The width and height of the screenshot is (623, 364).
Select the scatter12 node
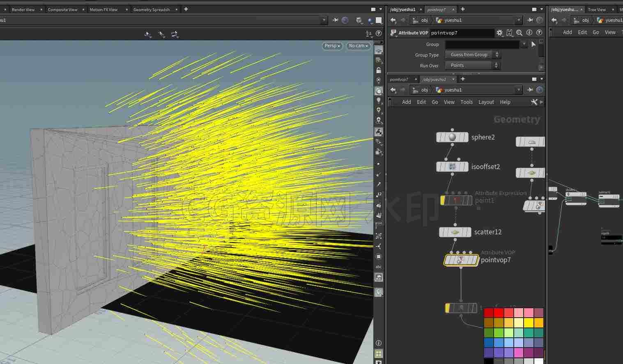[455, 232]
